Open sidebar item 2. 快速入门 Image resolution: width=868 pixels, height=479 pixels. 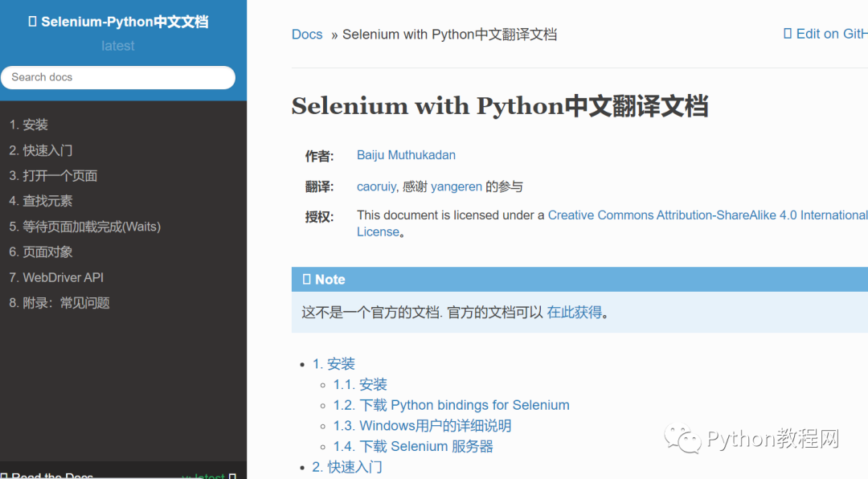[41, 150]
